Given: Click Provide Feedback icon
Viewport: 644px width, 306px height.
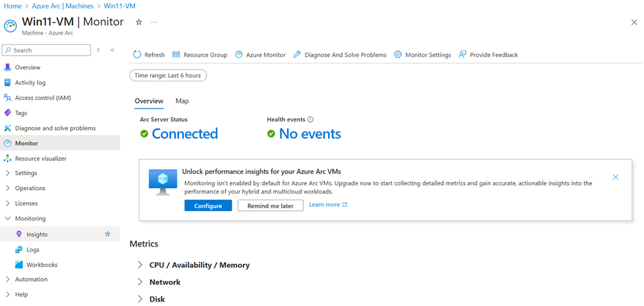Looking at the screenshot, I should click(463, 54).
